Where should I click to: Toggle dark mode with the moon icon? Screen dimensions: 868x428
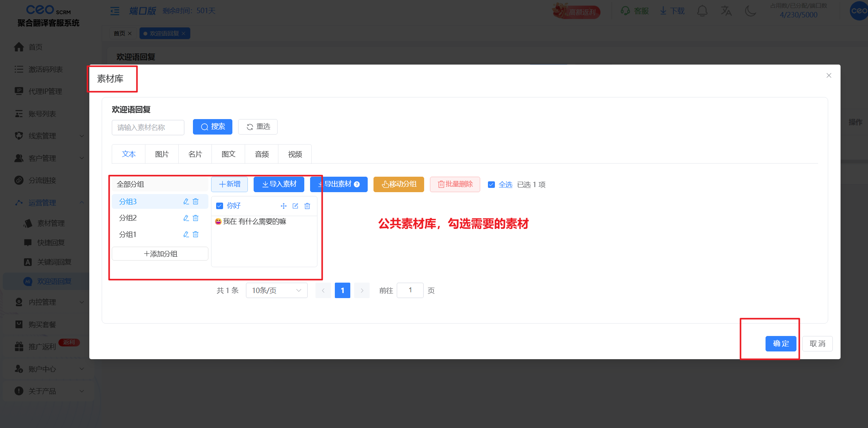tap(750, 11)
